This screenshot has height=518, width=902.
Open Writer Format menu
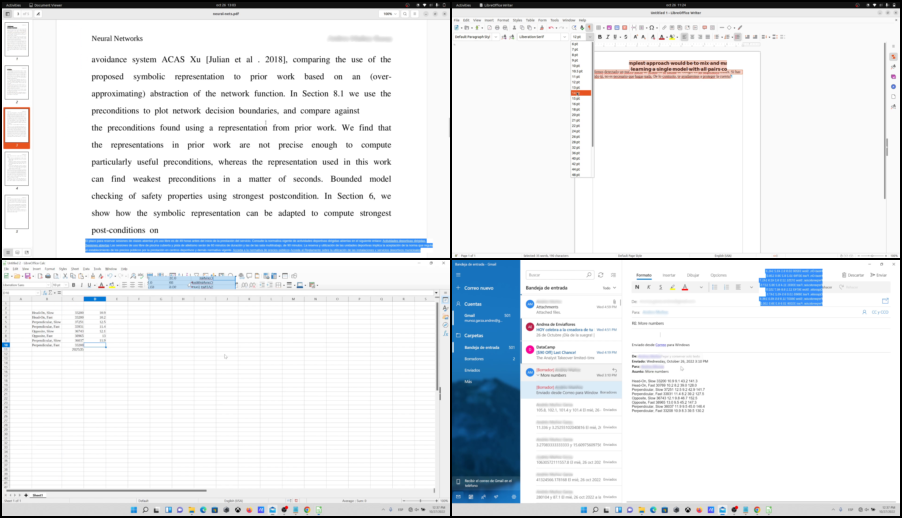(503, 20)
